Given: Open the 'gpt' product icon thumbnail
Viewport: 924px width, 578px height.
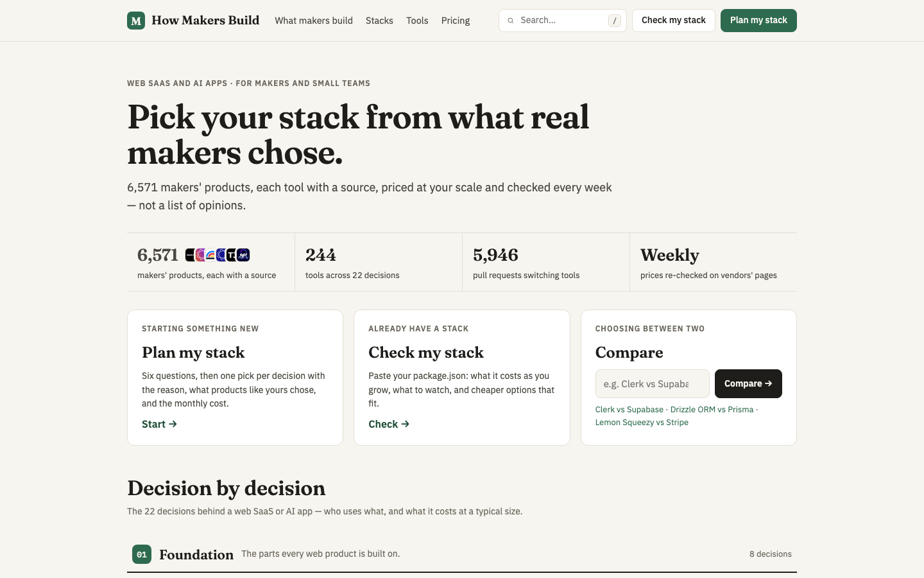Looking at the screenshot, I should [243, 255].
